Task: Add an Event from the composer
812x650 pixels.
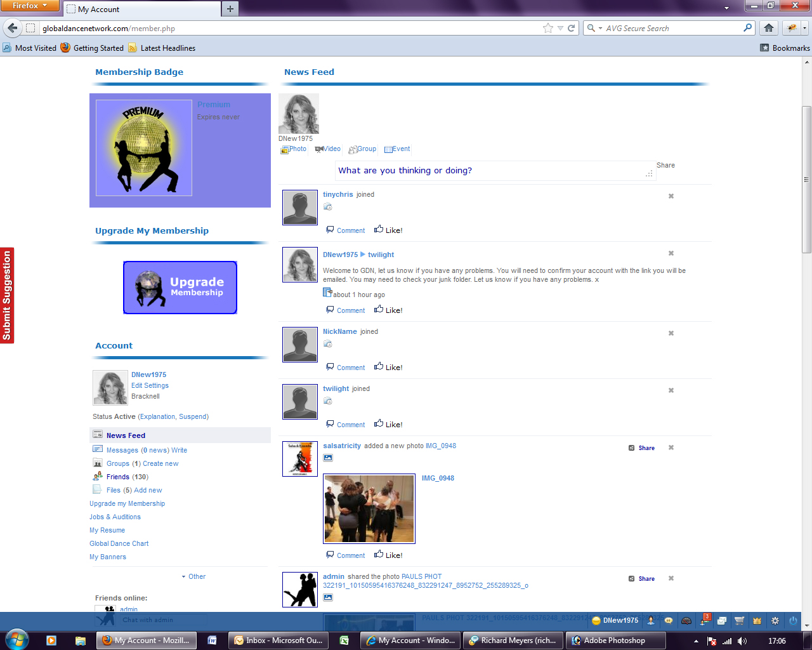Action: pyautogui.click(x=397, y=149)
